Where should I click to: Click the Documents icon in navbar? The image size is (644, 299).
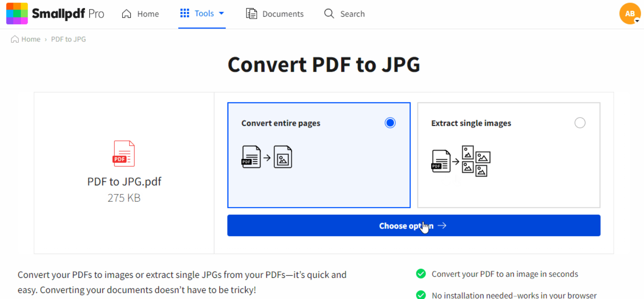(251, 14)
